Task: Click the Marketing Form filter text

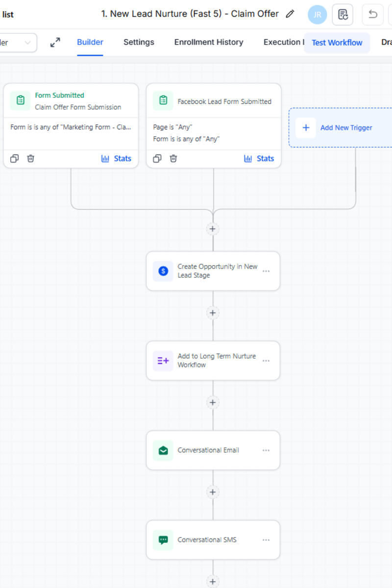Action: tap(71, 127)
